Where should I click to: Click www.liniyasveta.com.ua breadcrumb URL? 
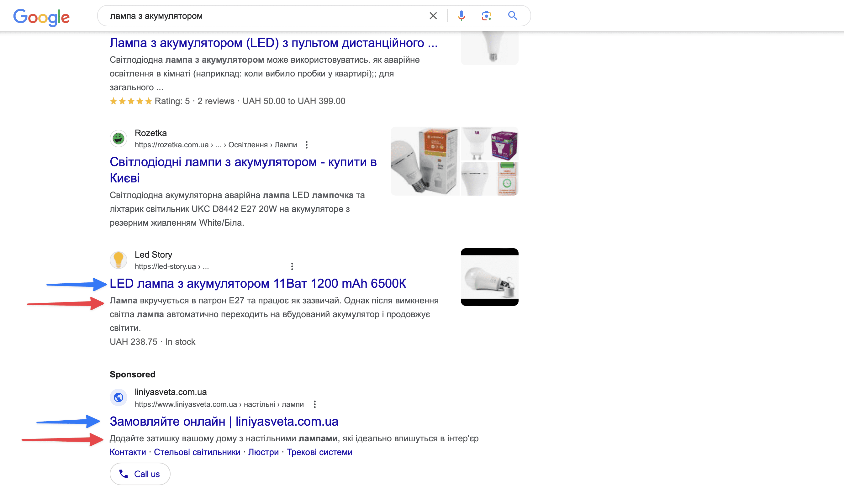point(219,405)
